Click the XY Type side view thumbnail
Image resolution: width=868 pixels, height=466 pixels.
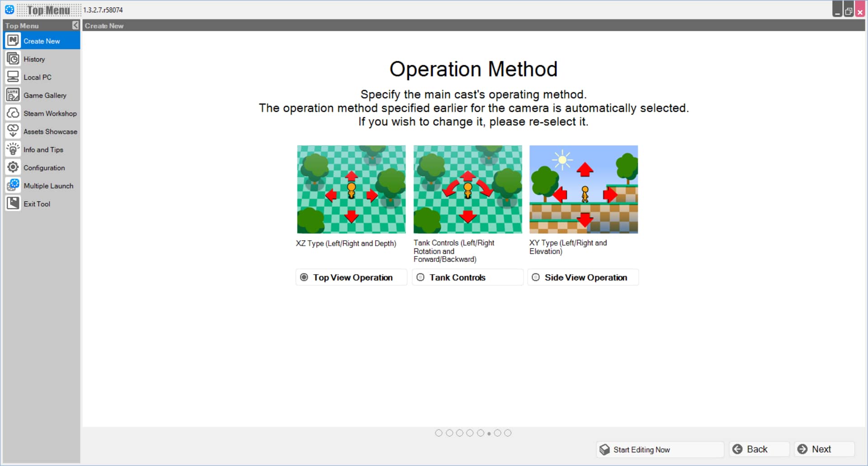584,190
